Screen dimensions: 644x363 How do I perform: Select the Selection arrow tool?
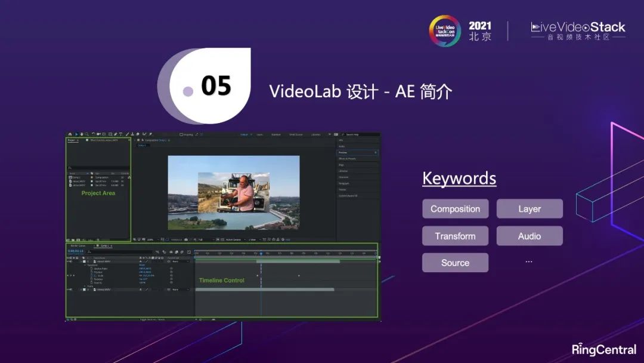[x=76, y=134]
